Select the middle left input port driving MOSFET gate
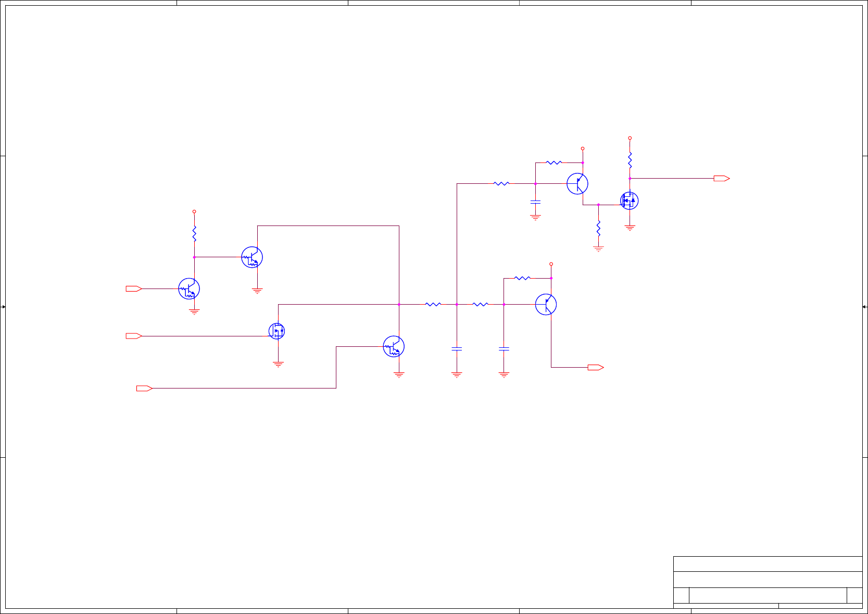Screen dimensions: 868x614 click(x=134, y=336)
